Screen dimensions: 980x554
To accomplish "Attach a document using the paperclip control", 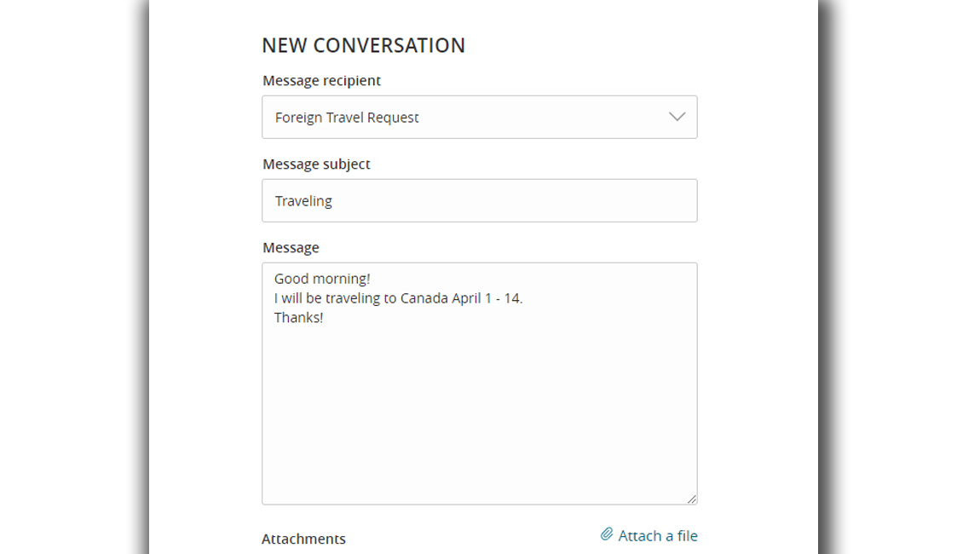I will pos(607,534).
